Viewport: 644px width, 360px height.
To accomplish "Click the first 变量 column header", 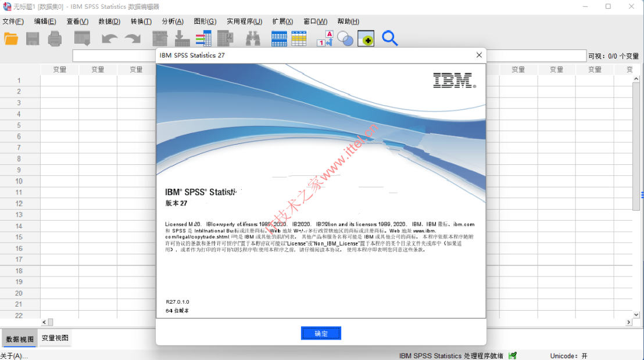I will 59,69.
